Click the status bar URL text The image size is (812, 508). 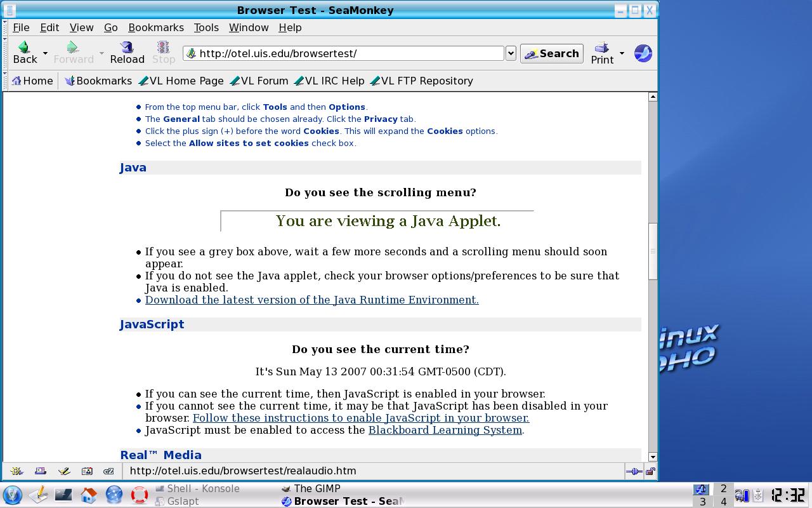click(243, 471)
